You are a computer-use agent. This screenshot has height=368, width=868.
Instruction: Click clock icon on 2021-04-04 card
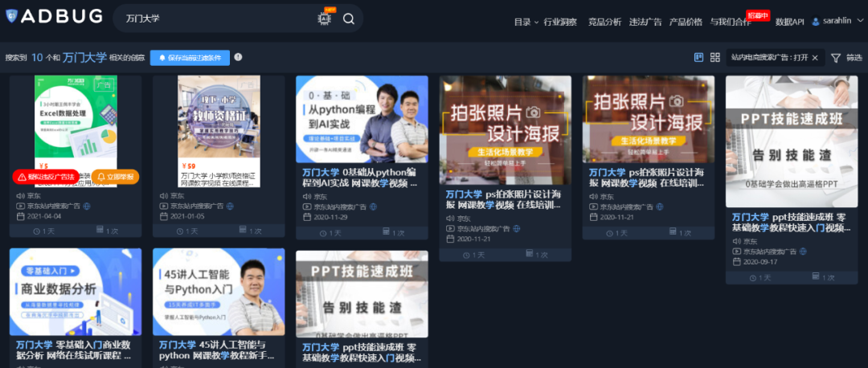tap(36, 231)
